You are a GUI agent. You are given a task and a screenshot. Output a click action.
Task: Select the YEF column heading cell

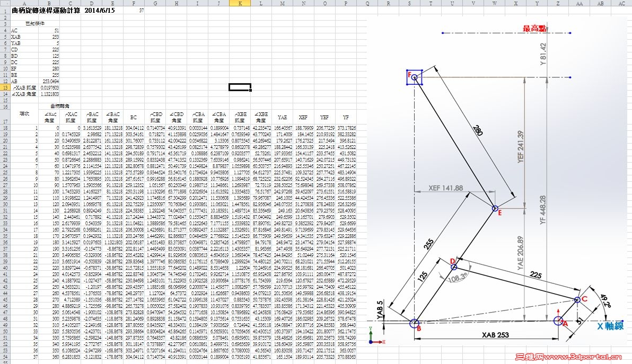[x=325, y=117]
